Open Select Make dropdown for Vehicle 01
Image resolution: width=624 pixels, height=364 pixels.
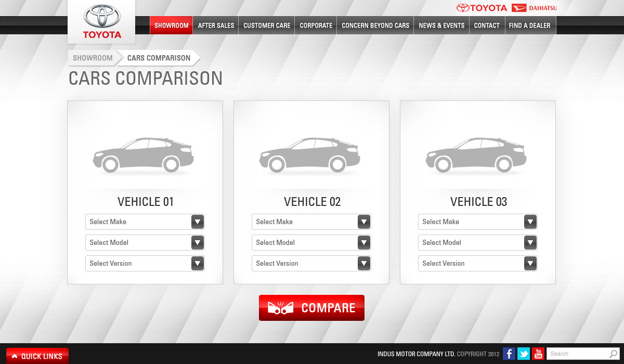point(145,222)
